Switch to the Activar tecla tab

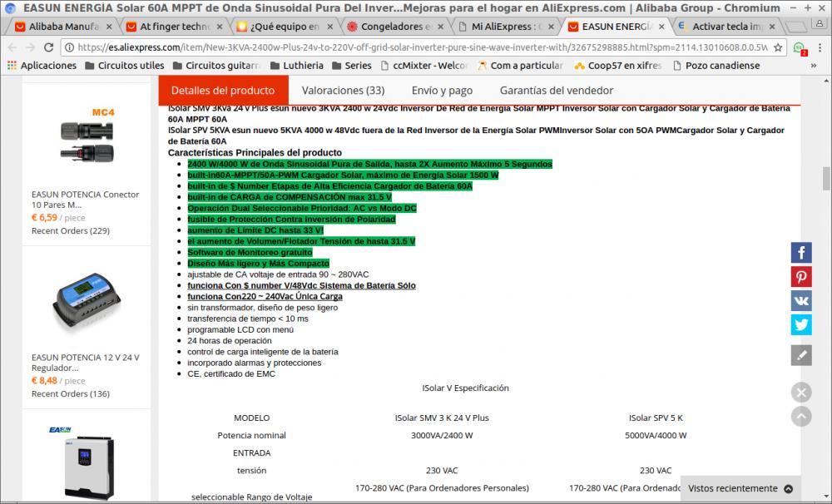click(726, 27)
